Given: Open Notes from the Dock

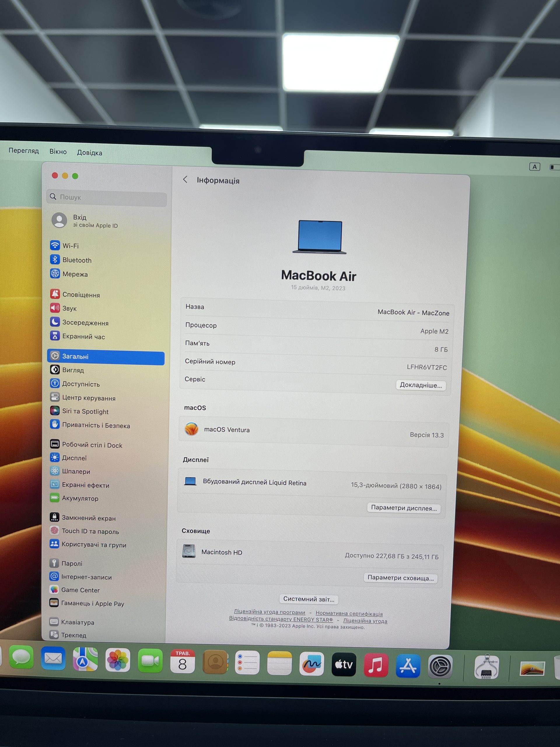Looking at the screenshot, I should pos(279,663).
